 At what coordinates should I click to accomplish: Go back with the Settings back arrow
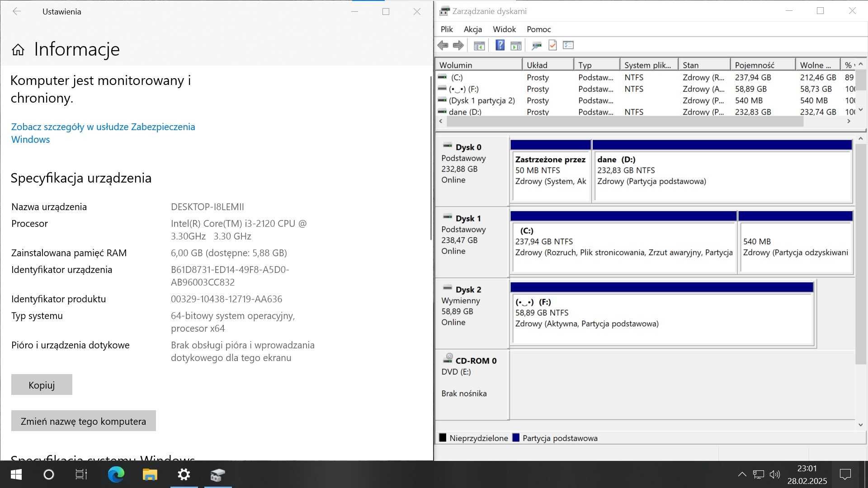coord(17,11)
